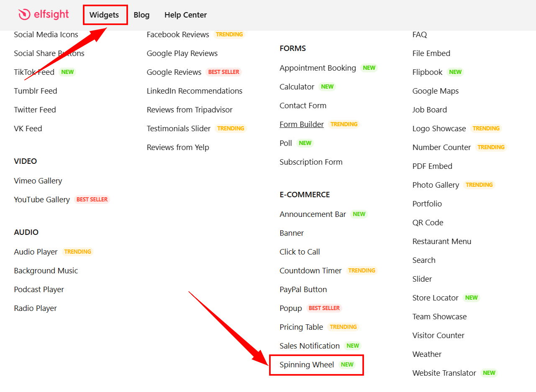Open the PDF Embed widget
Image resolution: width=536 pixels, height=392 pixels.
tap(432, 166)
